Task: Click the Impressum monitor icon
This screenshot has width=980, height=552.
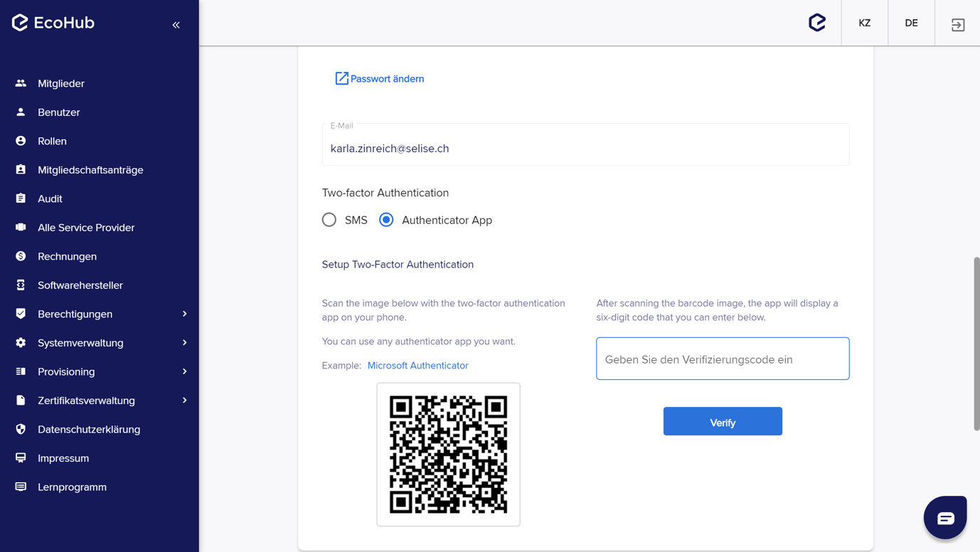Action: 21,458
